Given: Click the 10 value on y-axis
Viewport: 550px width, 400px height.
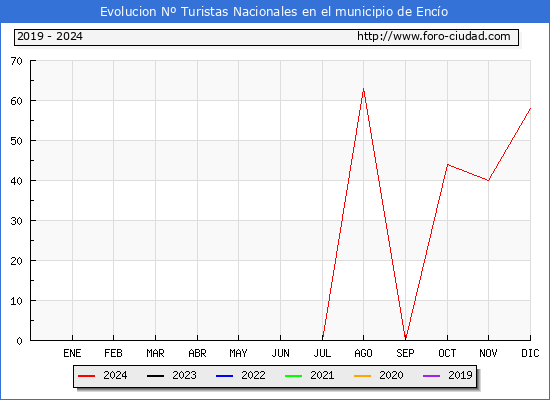Looking at the screenshot, I should (16, 301).
